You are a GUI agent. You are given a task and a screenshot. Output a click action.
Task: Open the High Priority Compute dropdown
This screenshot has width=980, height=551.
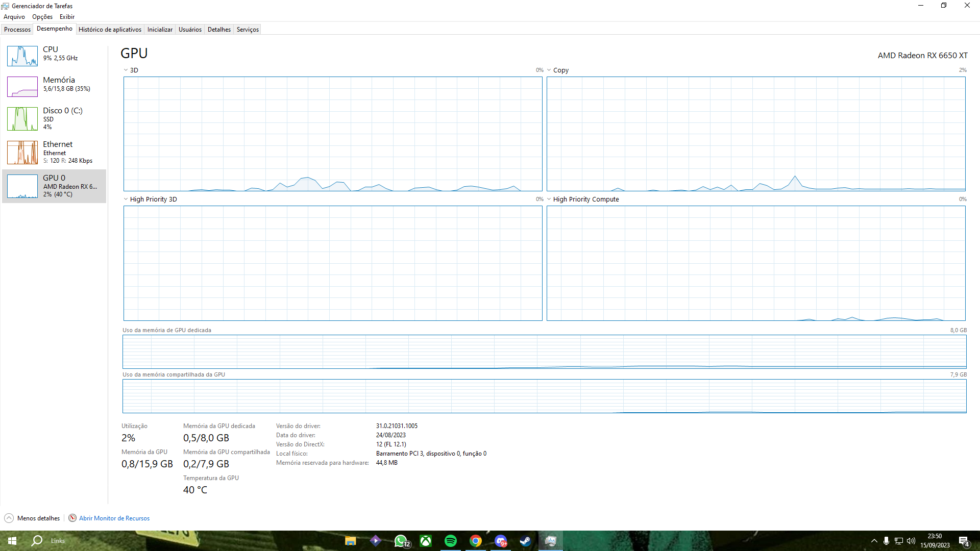pos(549,199)
